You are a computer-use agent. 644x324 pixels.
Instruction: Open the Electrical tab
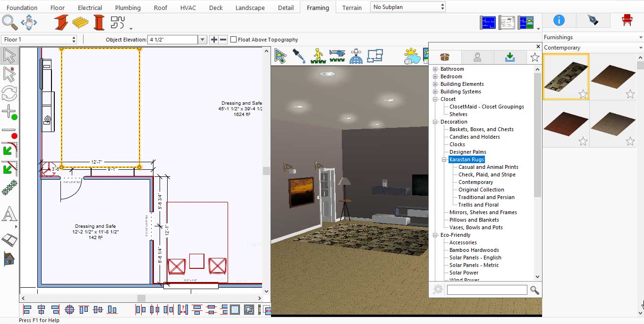pyautogui.click(x=90, y=8)
